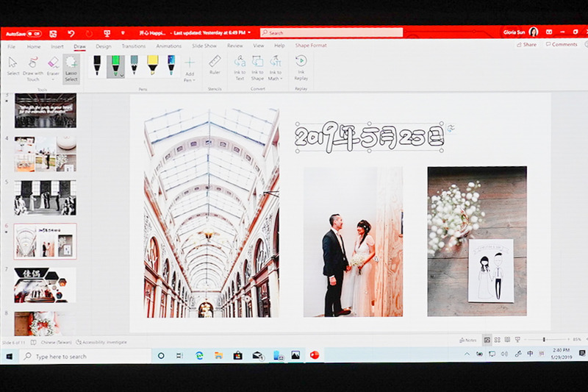The image size is (588, 392).
Task: Click the zoom in plus button
Action: click(568, 340)
